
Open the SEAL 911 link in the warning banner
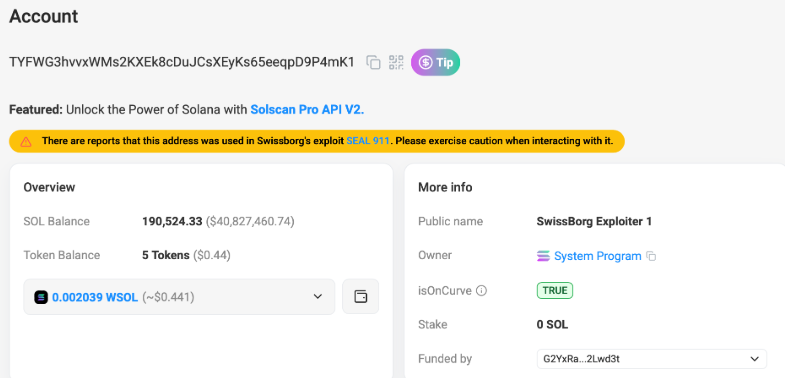coord(367,141)
